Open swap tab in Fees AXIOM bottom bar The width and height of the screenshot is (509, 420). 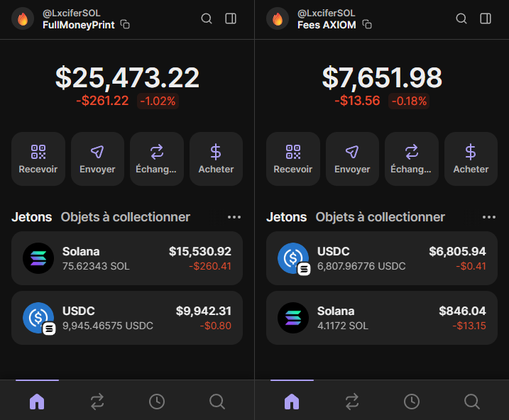(x=352, y=402)
